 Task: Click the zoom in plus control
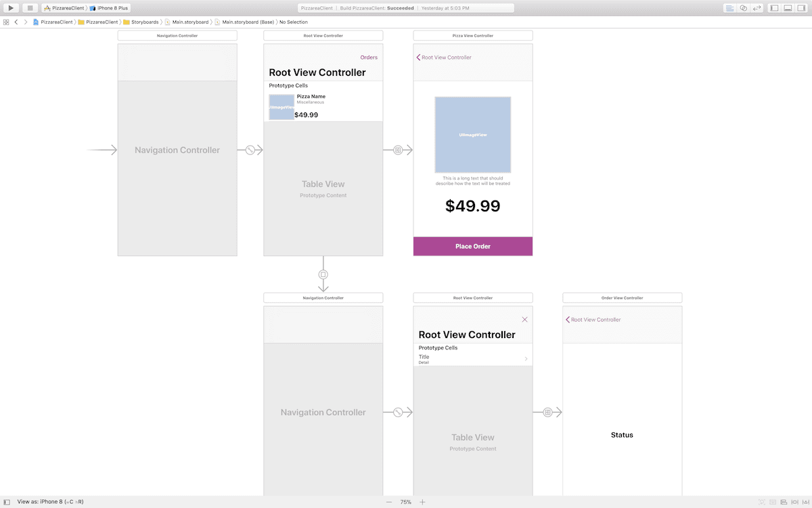(x=422, y=502)
